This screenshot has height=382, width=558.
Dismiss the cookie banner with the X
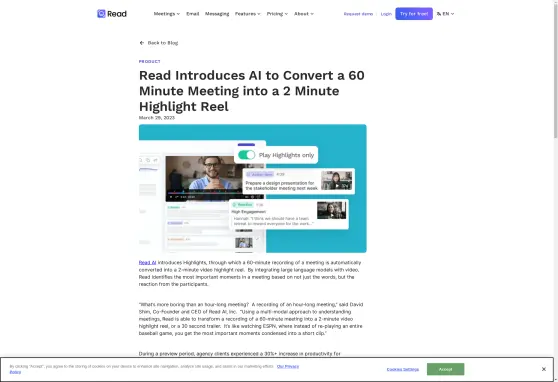[x=543, y=369]
